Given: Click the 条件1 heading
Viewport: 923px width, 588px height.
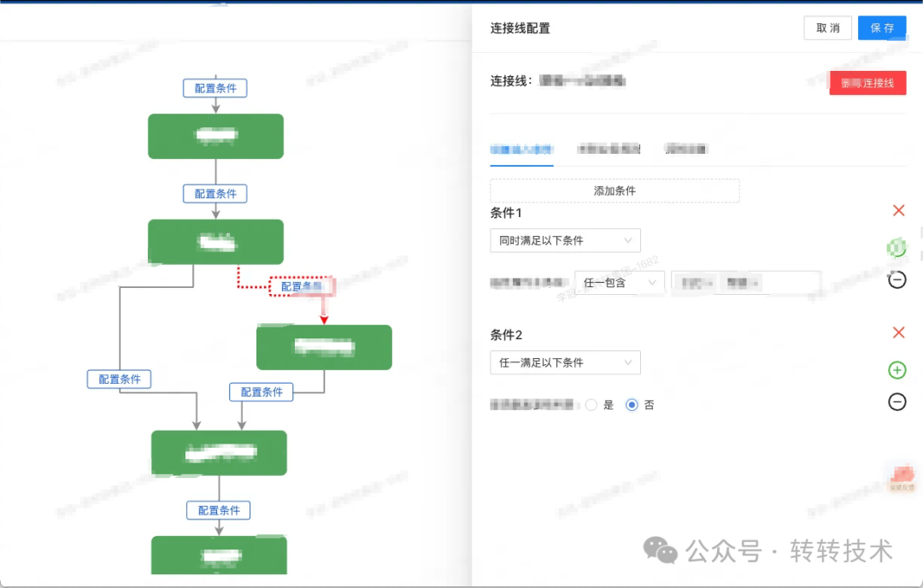Looking at the screenshot, I should tap(506, 213).
